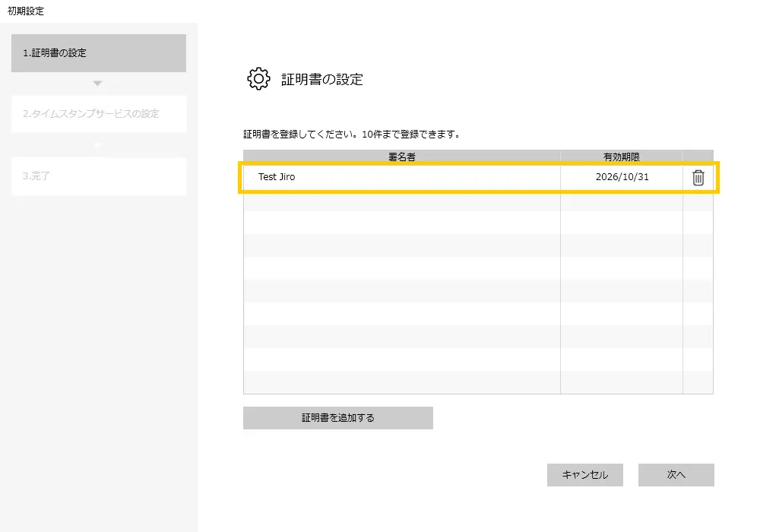This screenshot has height=532, width=760.
Task: Click the 有効期限 column header
Action: (621, 157)
